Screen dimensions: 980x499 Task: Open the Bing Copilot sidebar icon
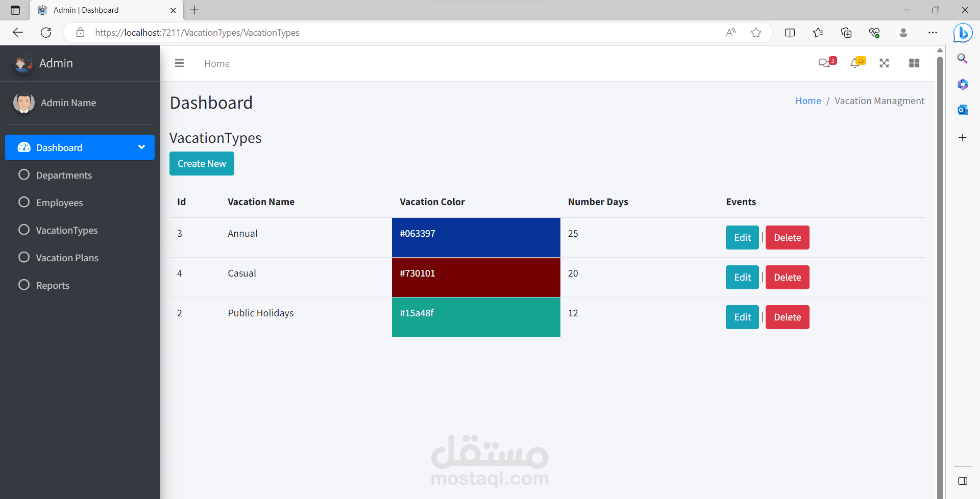tap(963, 33)
